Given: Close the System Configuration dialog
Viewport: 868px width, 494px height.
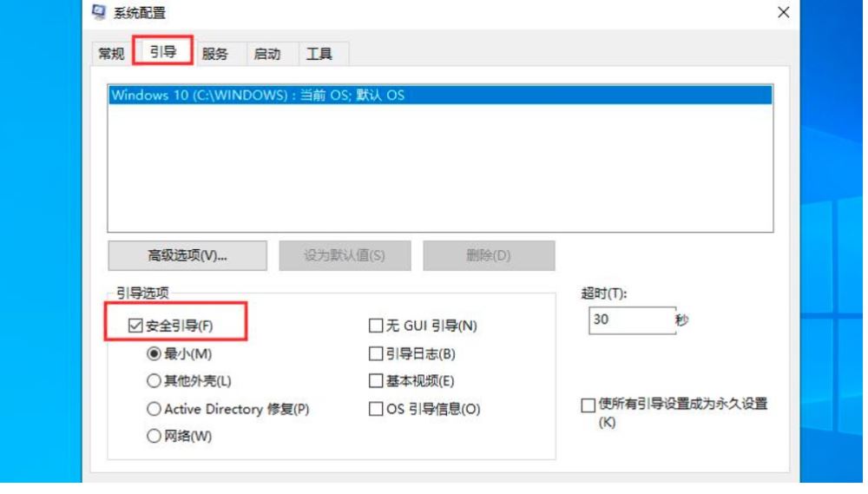Looking at the screenshot, I should coord(783,12).
